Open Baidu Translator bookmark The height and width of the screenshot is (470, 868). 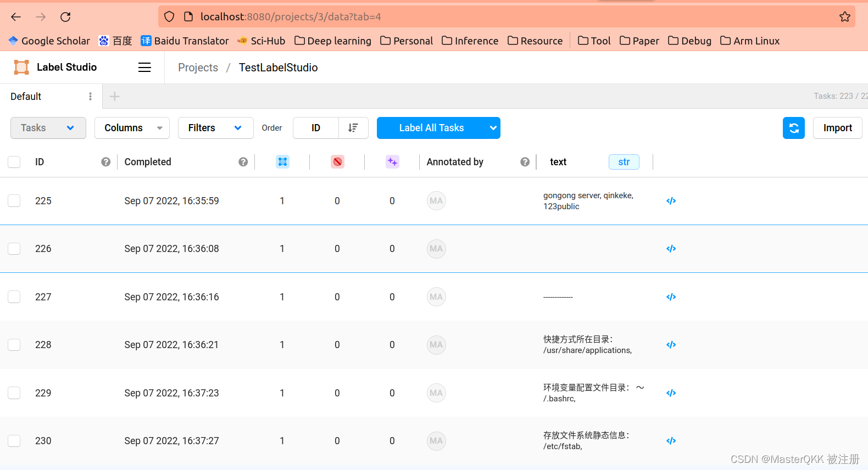click(185, 41)
